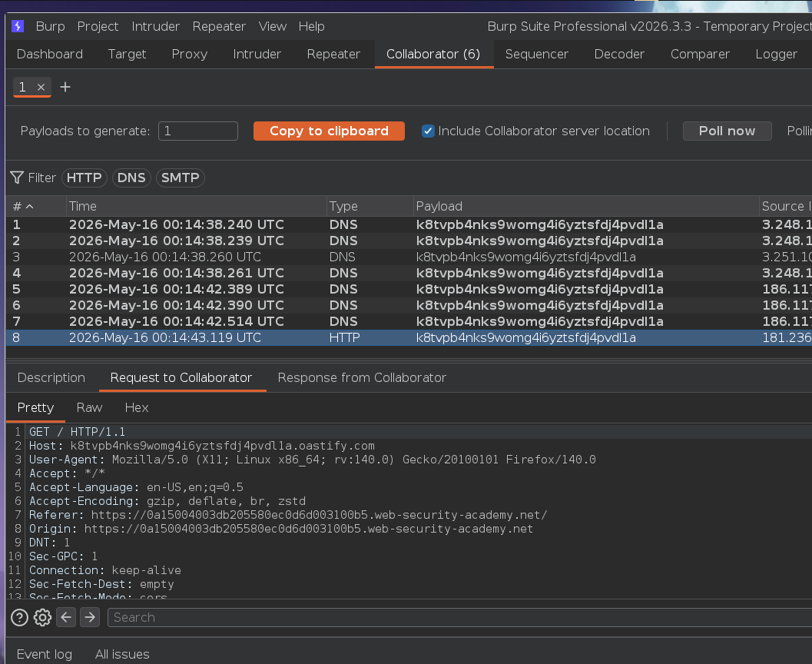812x664 pixels.
Task: Select interaction row 5 at 00:14:42.389
Action: [409, 289]
